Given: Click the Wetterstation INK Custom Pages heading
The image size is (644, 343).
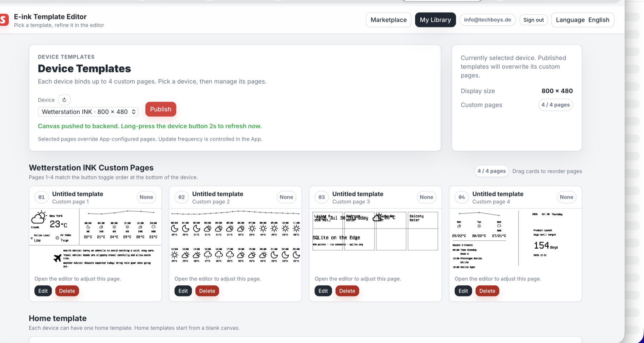Looking at the screenshot, I should pyautogui.click(x=91, y=168).
